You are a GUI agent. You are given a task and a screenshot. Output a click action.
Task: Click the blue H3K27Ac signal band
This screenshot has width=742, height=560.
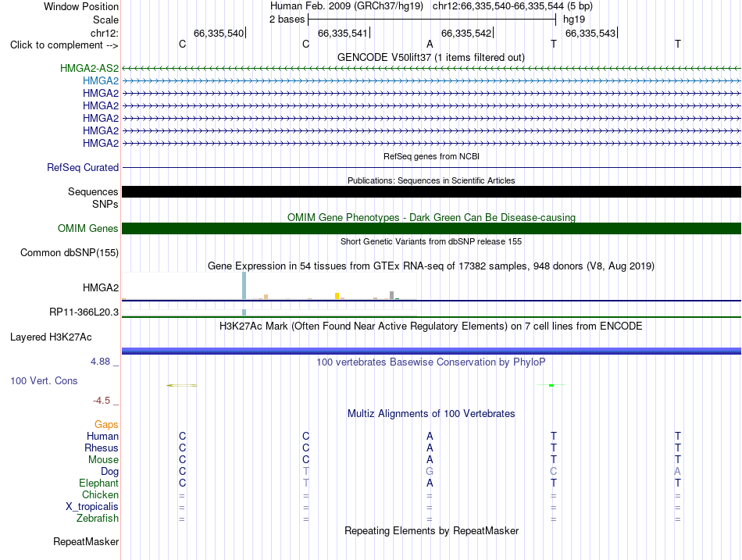(431, 351)
